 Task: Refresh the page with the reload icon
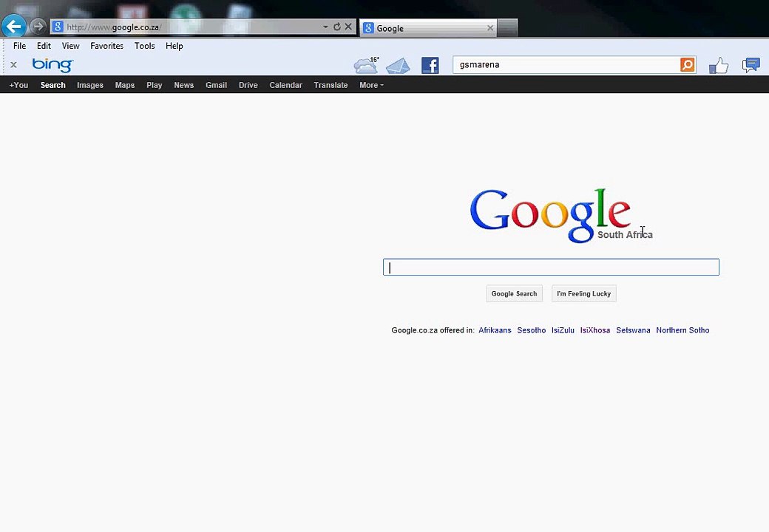point(337,27)
